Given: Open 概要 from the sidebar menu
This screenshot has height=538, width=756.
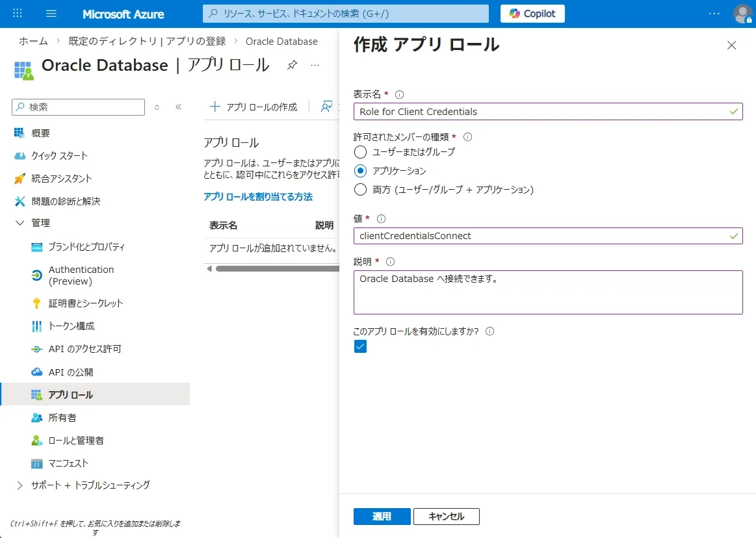Looking at the screenshot, I should (40, 133).
